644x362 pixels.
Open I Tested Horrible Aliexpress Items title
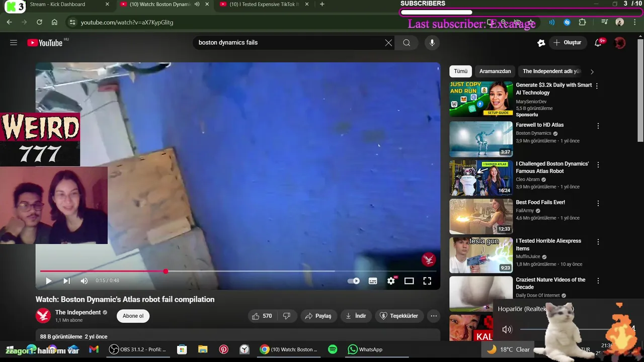click(x=548, y=244)
